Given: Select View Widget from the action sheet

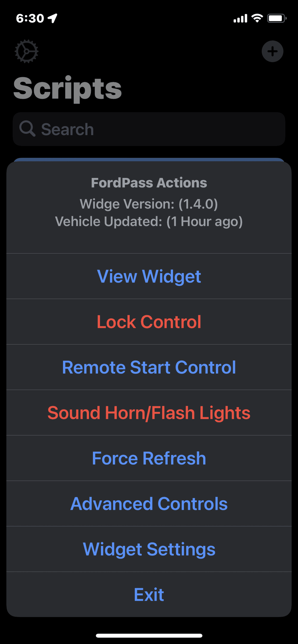Looking at the screenshot, I should click(149, 276).
